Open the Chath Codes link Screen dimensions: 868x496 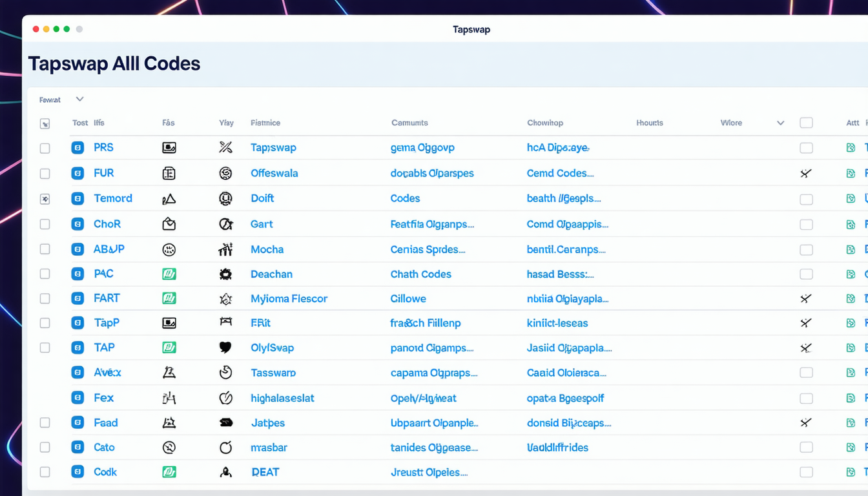[420, 274]
